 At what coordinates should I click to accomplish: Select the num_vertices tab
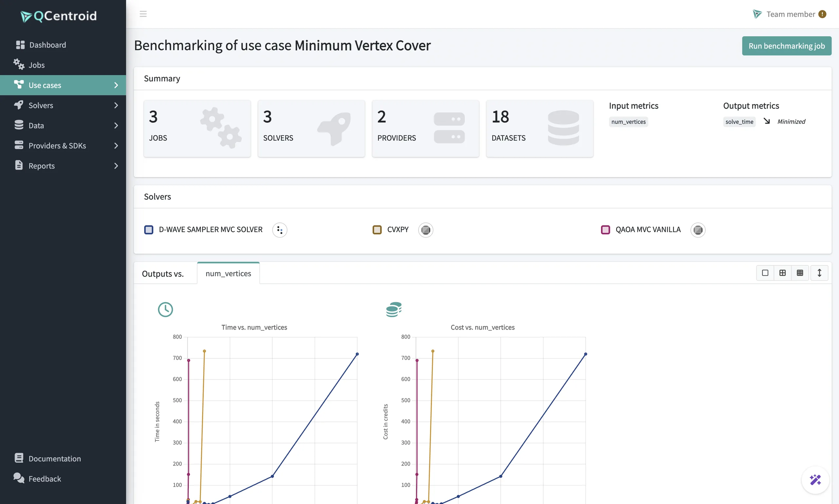point(228,273)
